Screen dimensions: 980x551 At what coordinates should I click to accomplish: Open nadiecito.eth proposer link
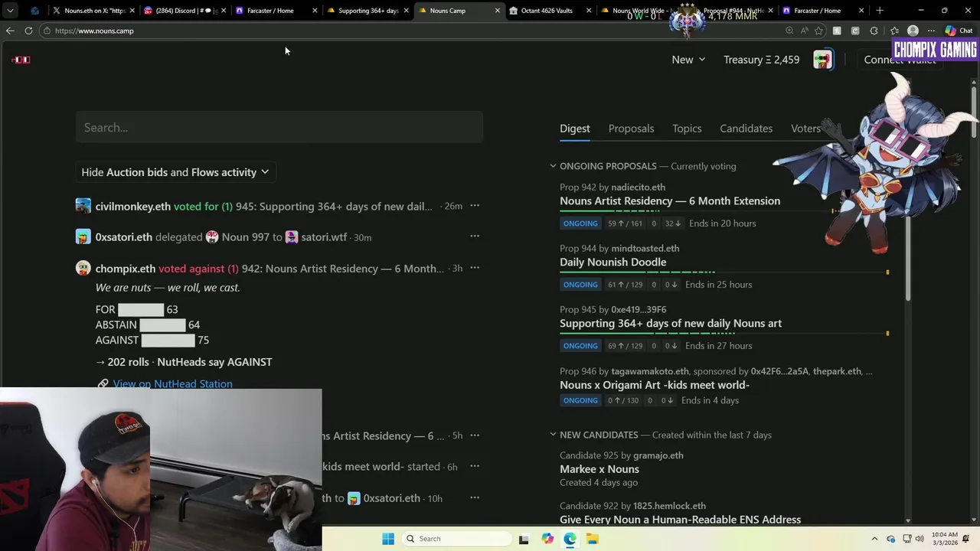tap(638, 187)
